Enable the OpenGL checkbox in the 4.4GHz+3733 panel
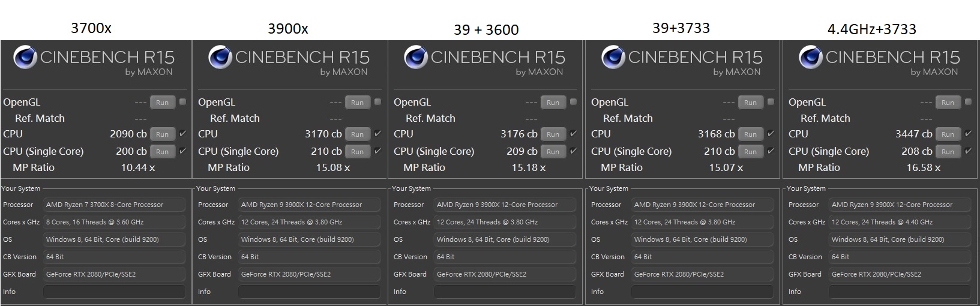This screenshot has height=306, width=980. point(968,102)
